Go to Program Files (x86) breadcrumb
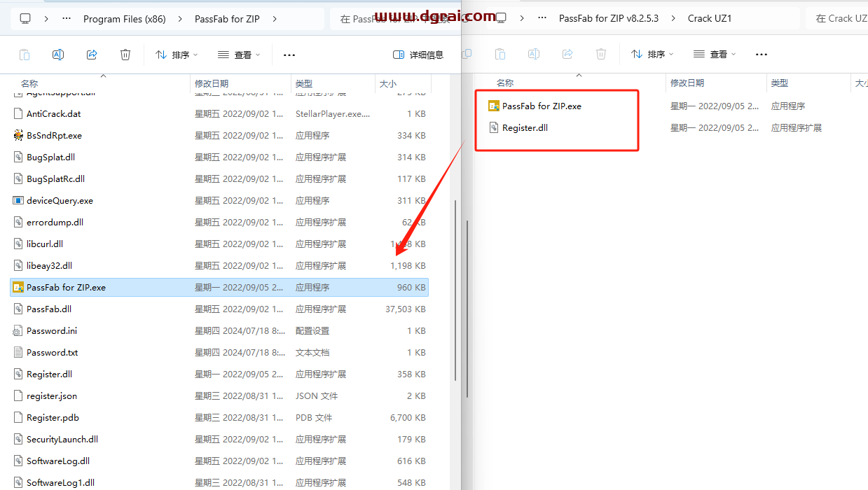Viewport: 868px width, 490px height. point(125,19)
